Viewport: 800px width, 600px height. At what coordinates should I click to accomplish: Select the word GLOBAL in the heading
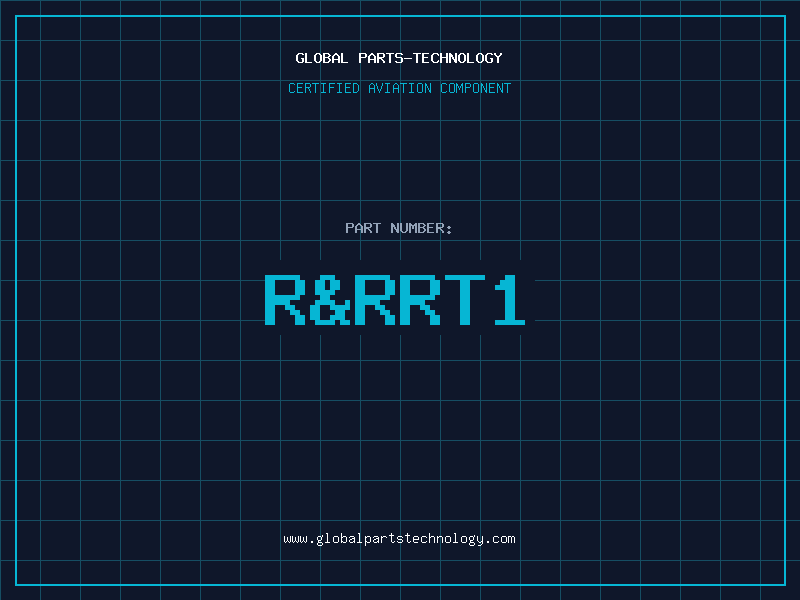tap(321, 58)
